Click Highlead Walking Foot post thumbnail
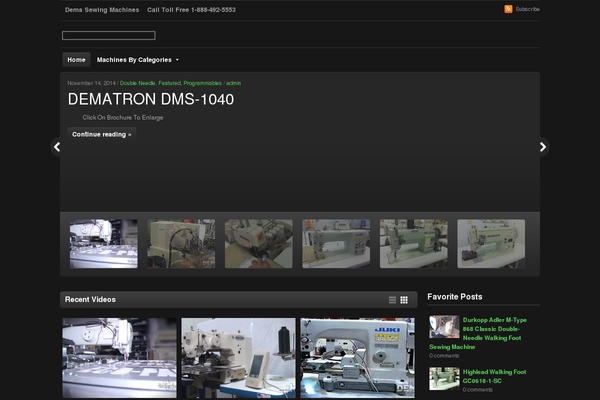This screenshot has height=400, width=600. pos(444,379)
